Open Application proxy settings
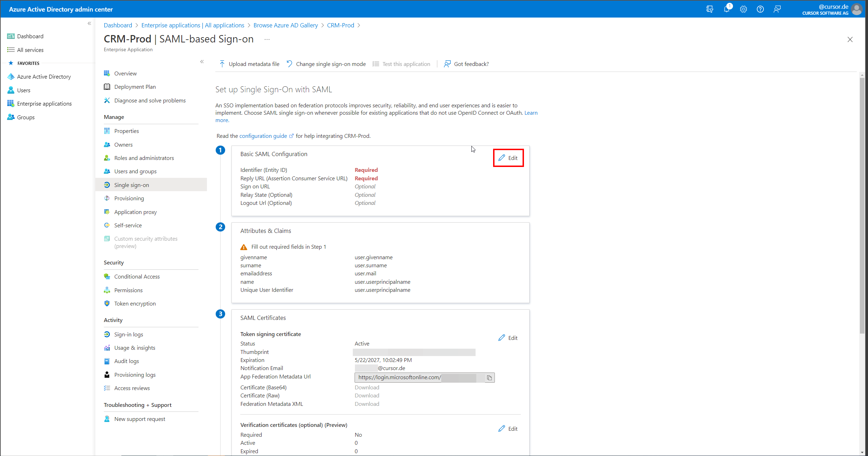Image resolution: width=868 pixels, height=456 pixels. tap(135, 212)
